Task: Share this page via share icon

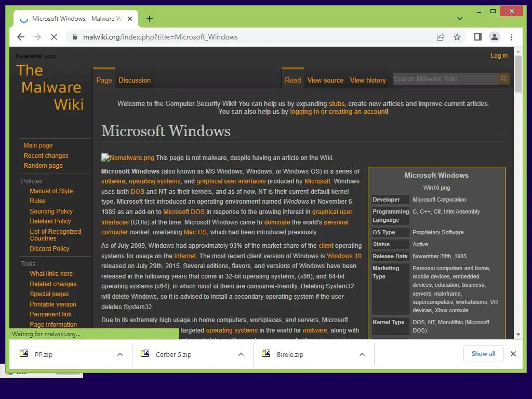Action: click(441, 37)
